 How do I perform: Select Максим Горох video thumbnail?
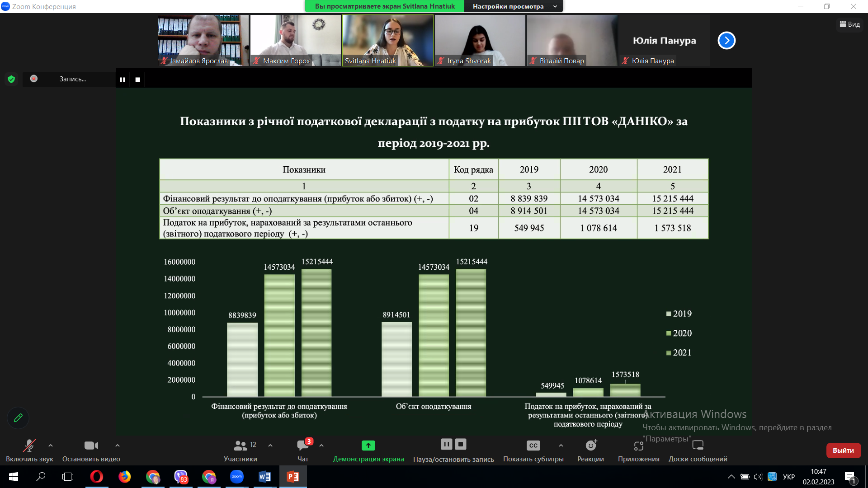pos(296,41)
